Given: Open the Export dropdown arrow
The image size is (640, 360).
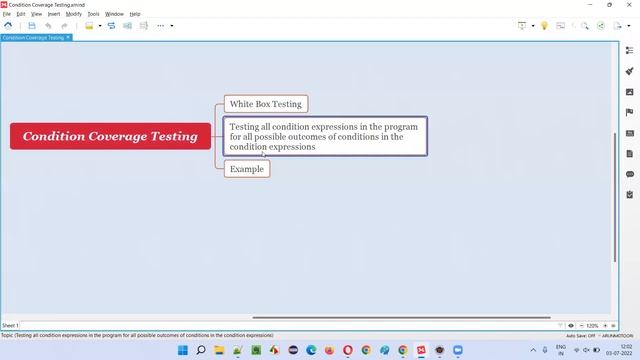Looking at the screenshot, I should (x=629, y=26).
